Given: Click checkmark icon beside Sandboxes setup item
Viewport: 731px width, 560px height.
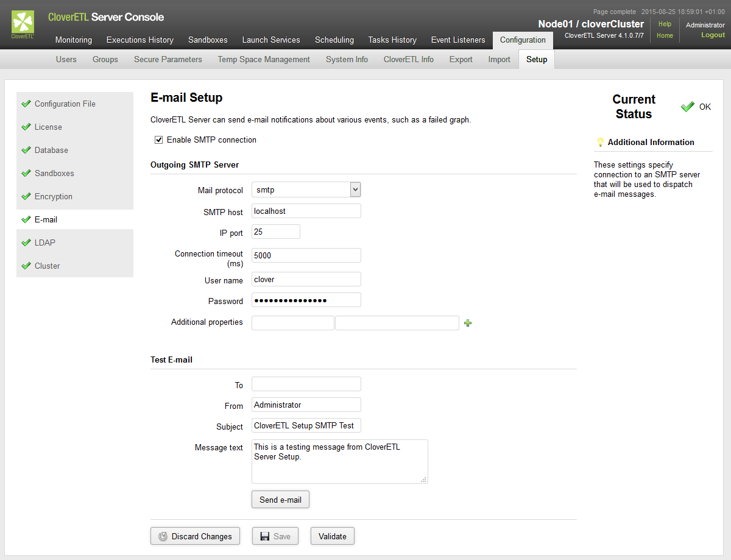Looking at the screenshot, I should (x=26, y=173).
